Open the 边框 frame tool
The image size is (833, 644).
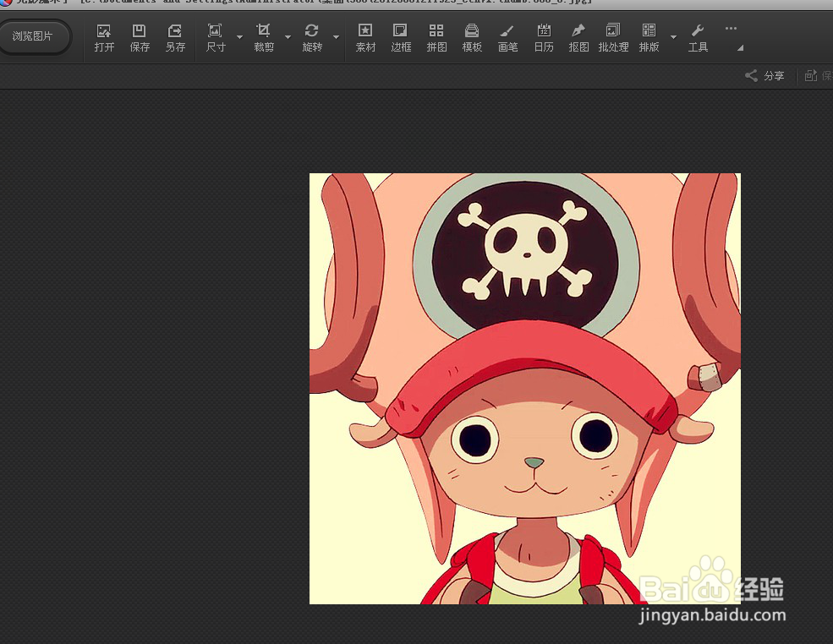401,38
